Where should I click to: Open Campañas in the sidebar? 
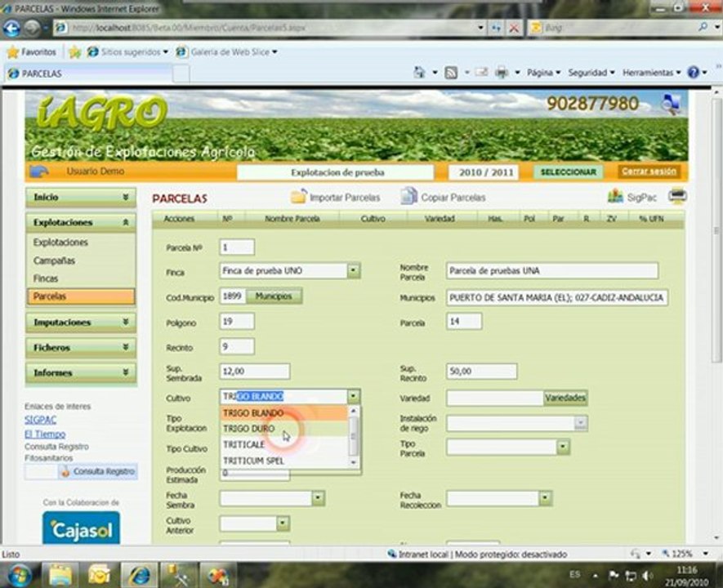coord(54,261)
